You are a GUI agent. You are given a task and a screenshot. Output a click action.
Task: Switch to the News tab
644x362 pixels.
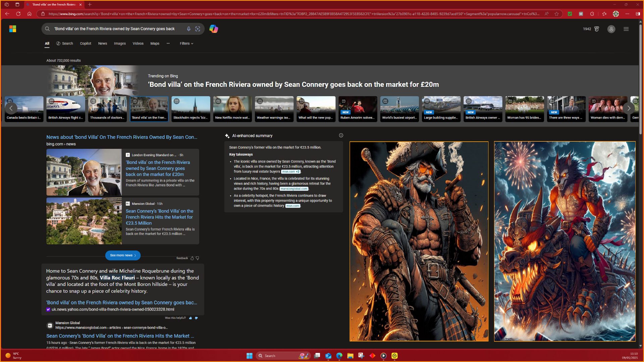103,44
